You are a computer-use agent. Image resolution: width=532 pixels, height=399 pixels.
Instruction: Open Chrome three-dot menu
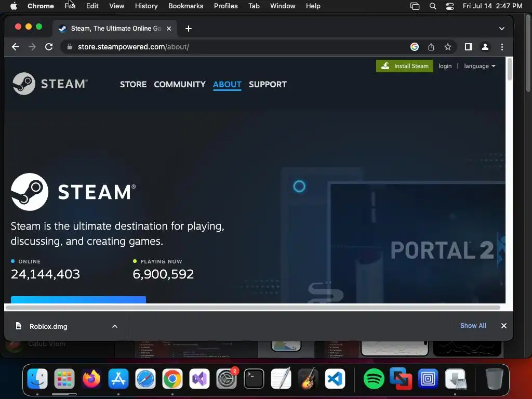point(502,47)
